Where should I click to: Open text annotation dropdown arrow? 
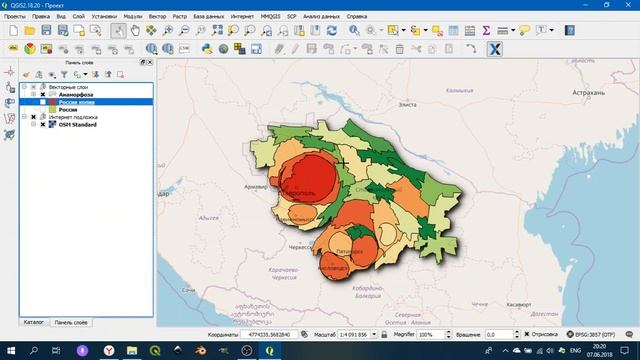(x=551, y=30)
